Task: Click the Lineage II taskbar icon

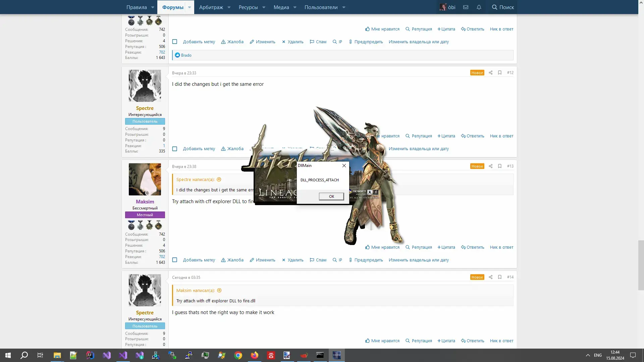Action: point(336,355)
